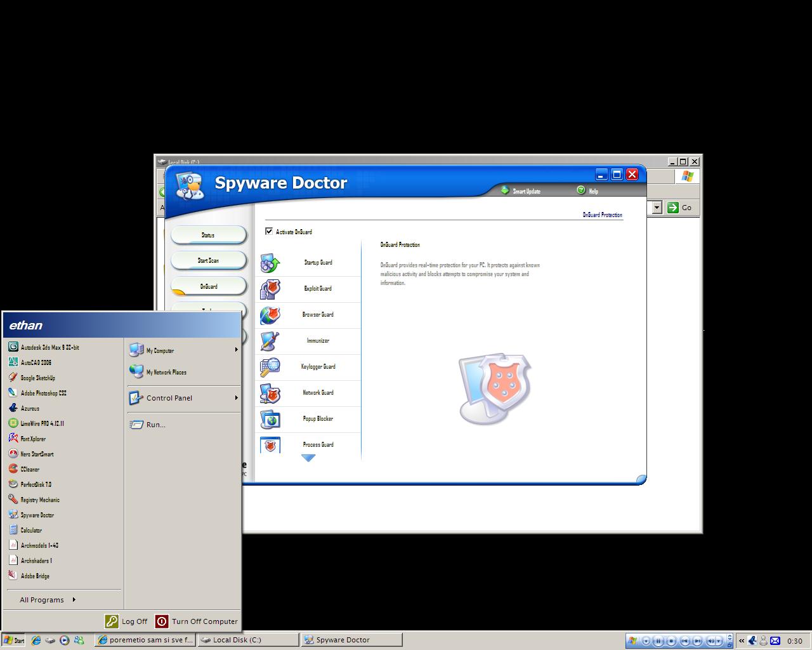Open Spyware Doctor from Start menu list
Image resolution: width=812 pixels, height=650 pixels.
pyautogui.click(x=63, y=515)
